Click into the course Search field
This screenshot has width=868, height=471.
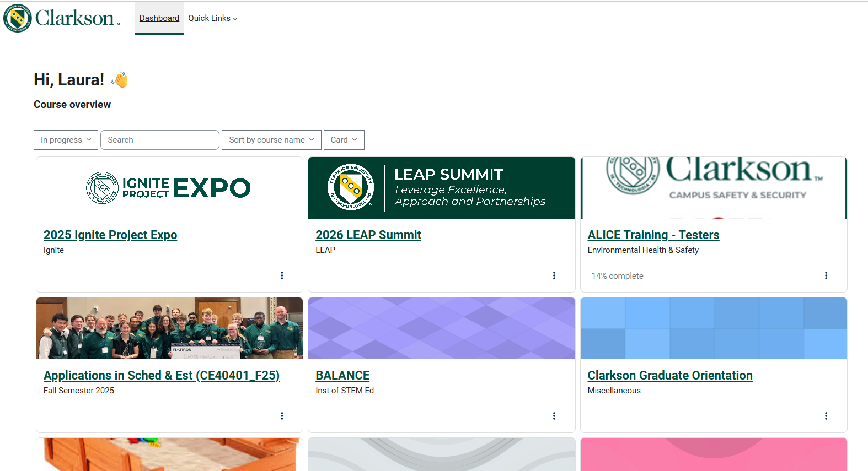pos(160,140)
